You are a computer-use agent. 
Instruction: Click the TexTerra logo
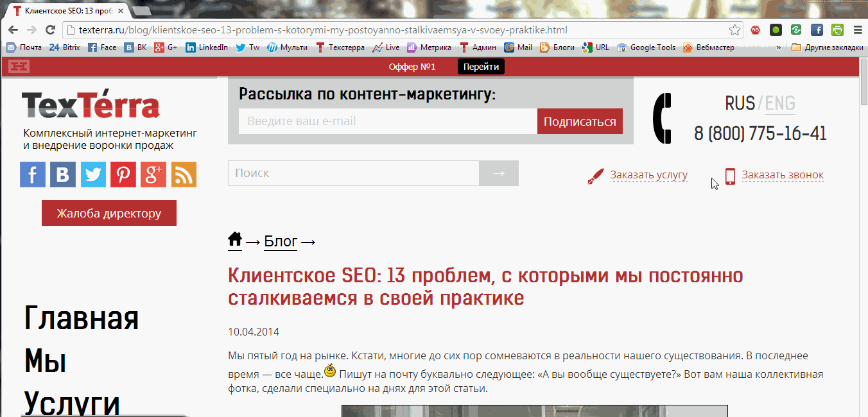point(91,105)
